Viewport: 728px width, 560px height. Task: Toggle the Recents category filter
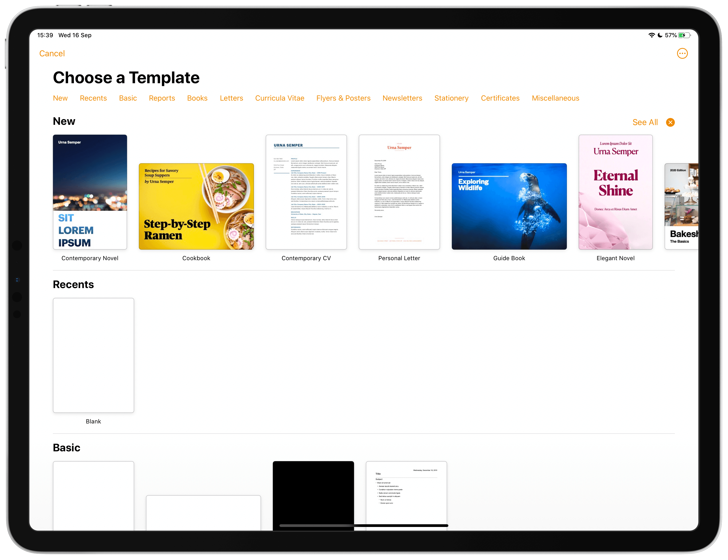(93, 98)
